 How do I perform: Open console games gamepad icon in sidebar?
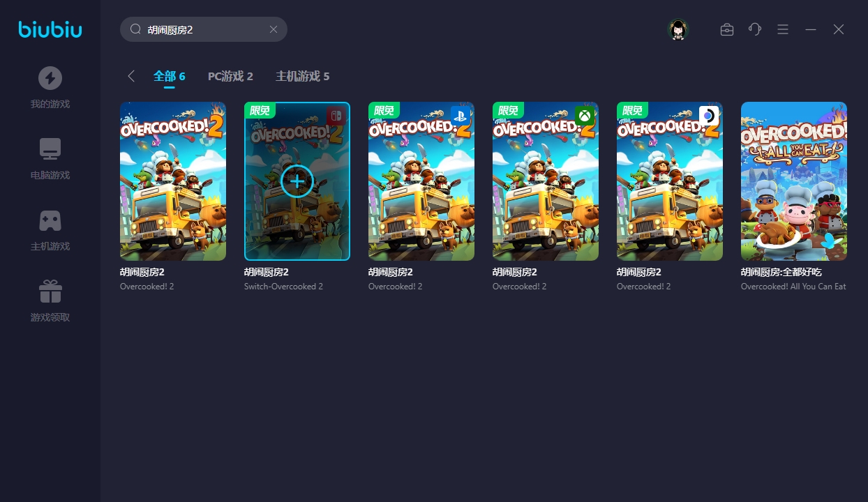tap(50, 220)
